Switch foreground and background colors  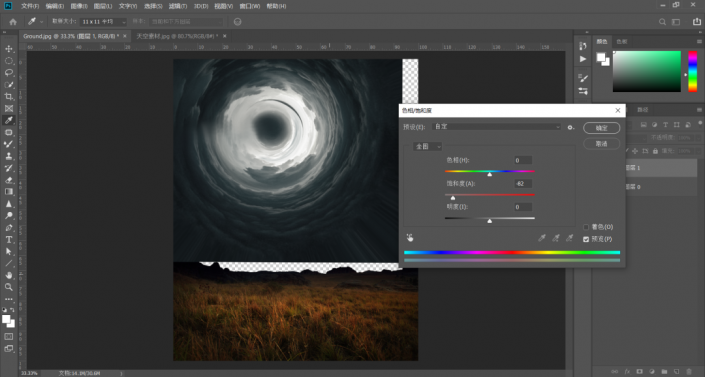click(12, 310)
